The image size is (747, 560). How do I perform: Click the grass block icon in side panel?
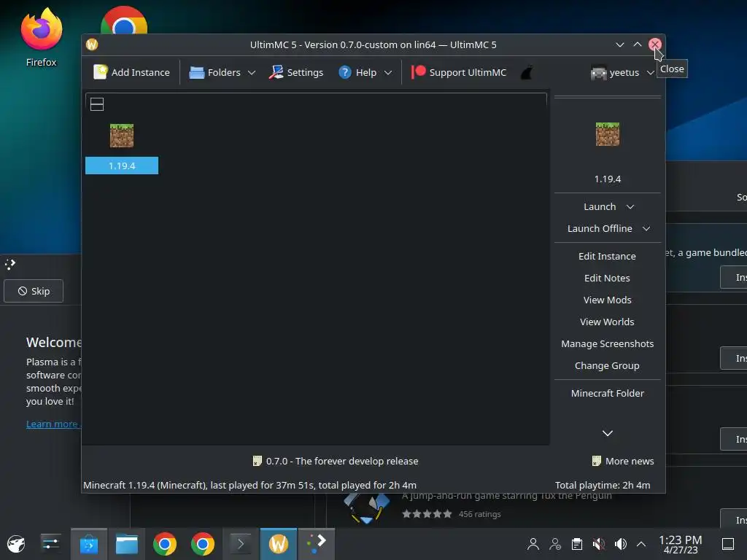coord(608,134)
